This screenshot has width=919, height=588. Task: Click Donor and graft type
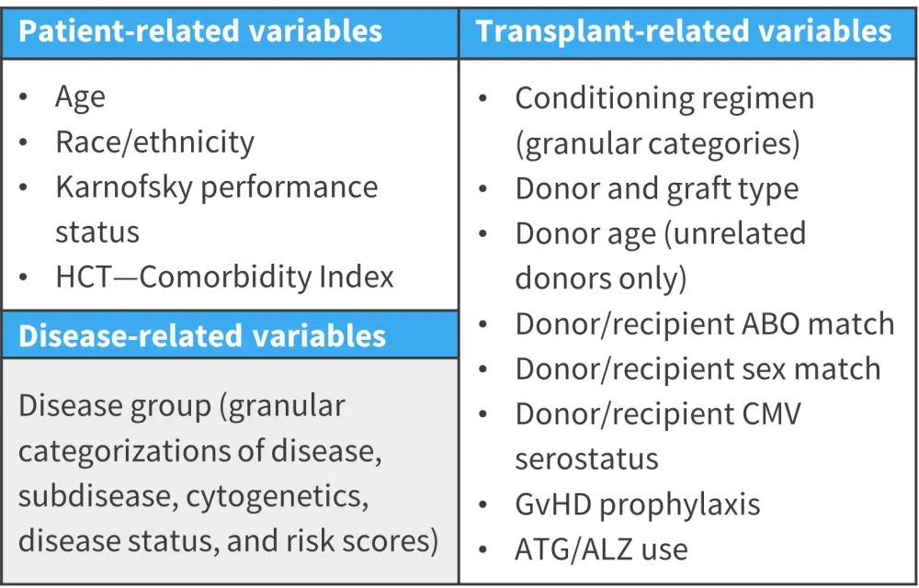click(656, 188)
